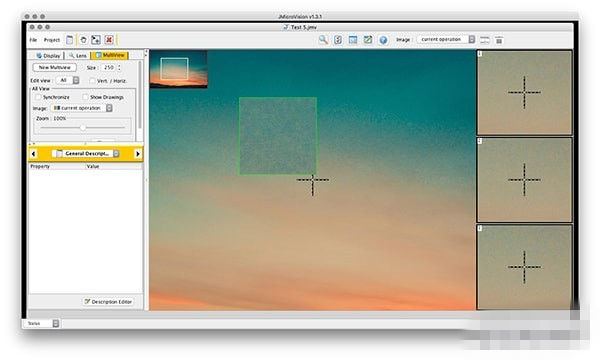Click the collapse arrows atop left panel divider

(x=145, y=54)
